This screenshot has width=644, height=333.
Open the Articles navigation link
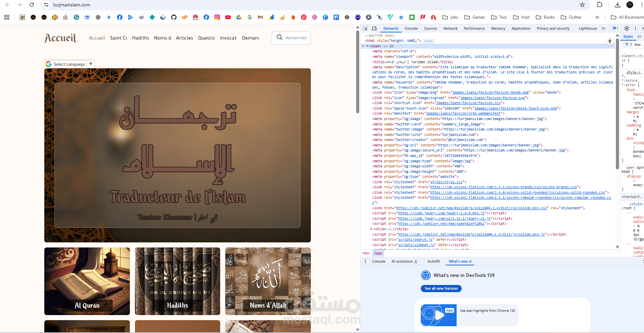point(184,38)
